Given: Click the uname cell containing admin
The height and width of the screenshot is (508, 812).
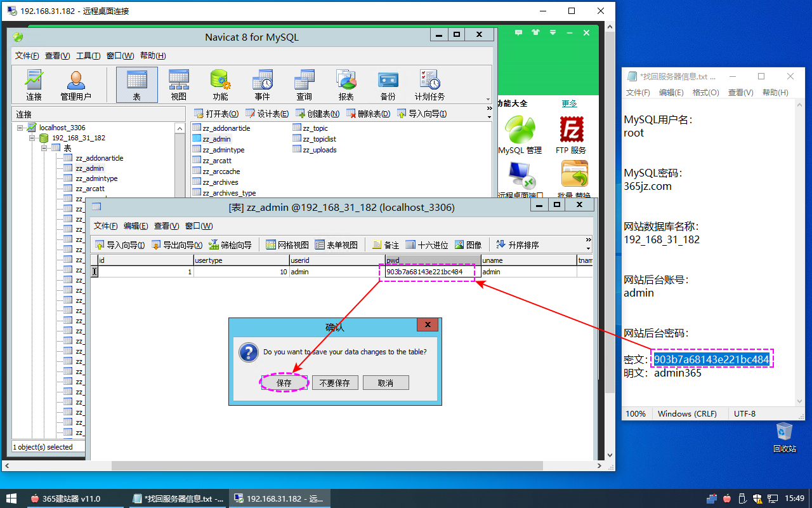Looking at the screenshot, I should (528, 272).
